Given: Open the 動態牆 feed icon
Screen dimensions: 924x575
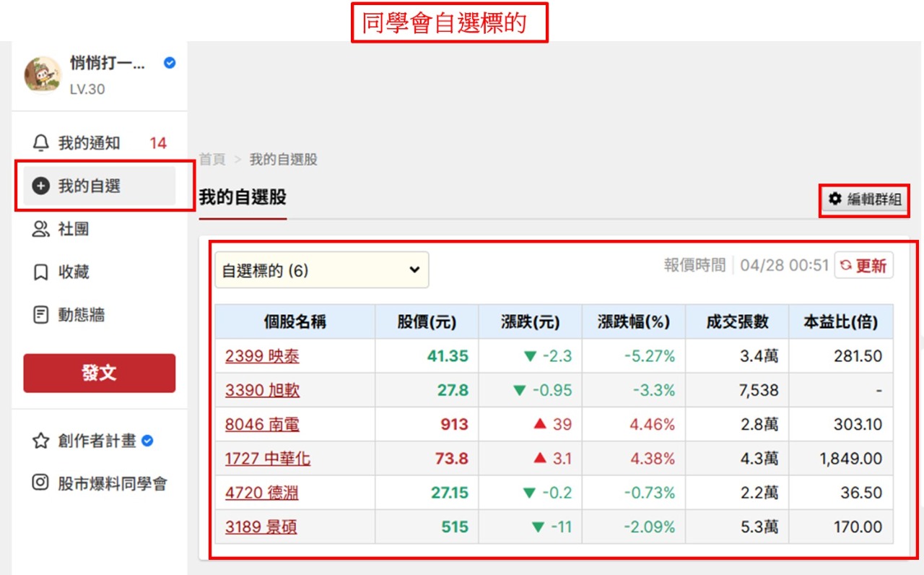Looking at the screenshot, I should [40, 314].
